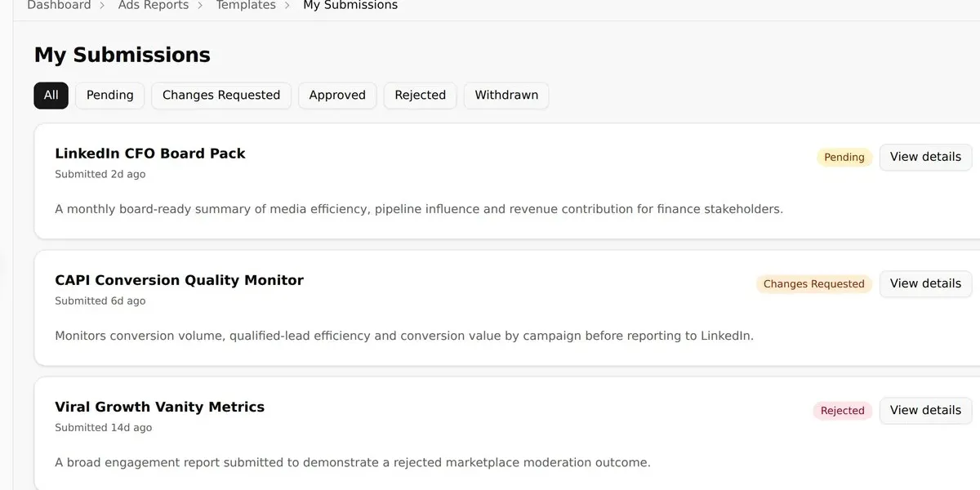980x490 pixels.
Task: Click the broad engagement report description
Action: pyautogui.click(x=353, y=462)
